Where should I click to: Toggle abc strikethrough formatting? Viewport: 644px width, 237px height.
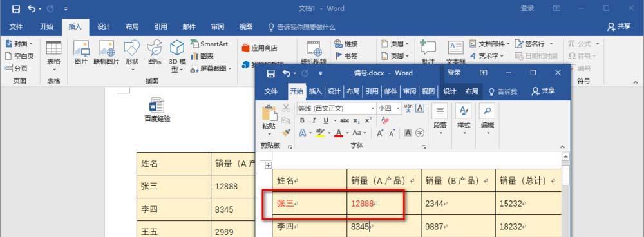click(x=345, y=120)
